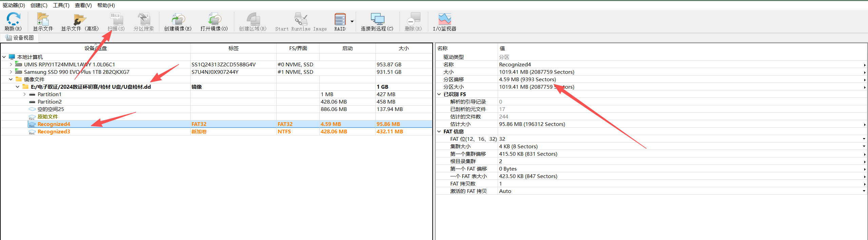
Task: Click the 驱动类型 property row
Action: tap(651, 57)
